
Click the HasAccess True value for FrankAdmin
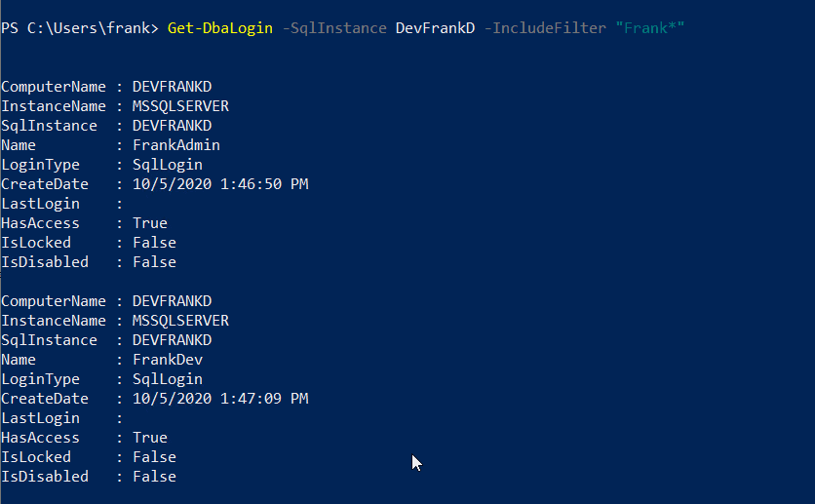[x=149, y=223]
